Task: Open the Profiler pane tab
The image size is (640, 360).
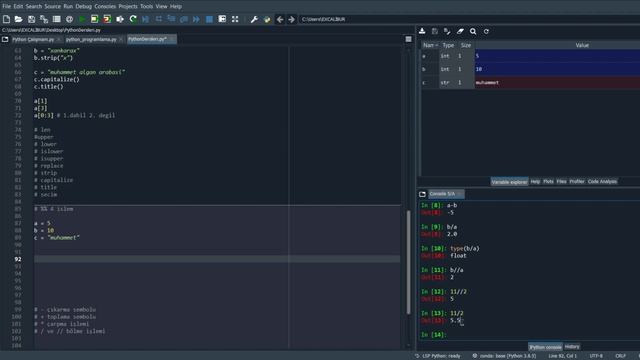Action: 577,181
